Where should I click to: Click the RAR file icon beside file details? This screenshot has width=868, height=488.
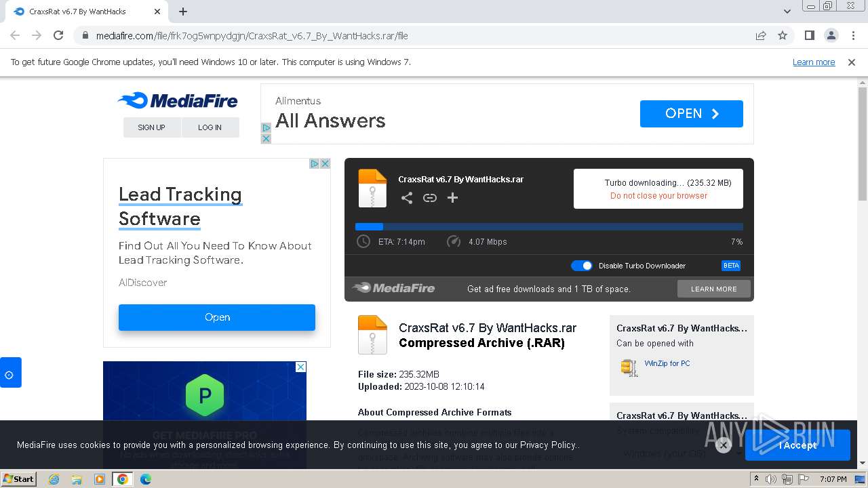(x=372, y=335)
